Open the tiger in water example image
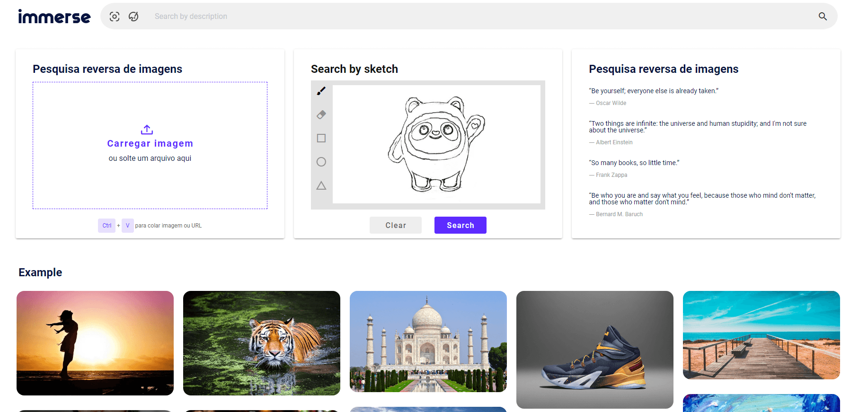The width and height of the screenshot is (868, 412). tap(262, 343)
